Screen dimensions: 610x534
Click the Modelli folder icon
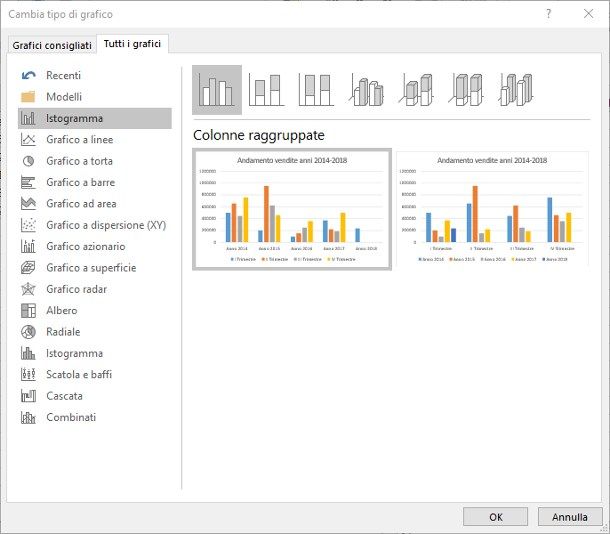coord(28,97)
